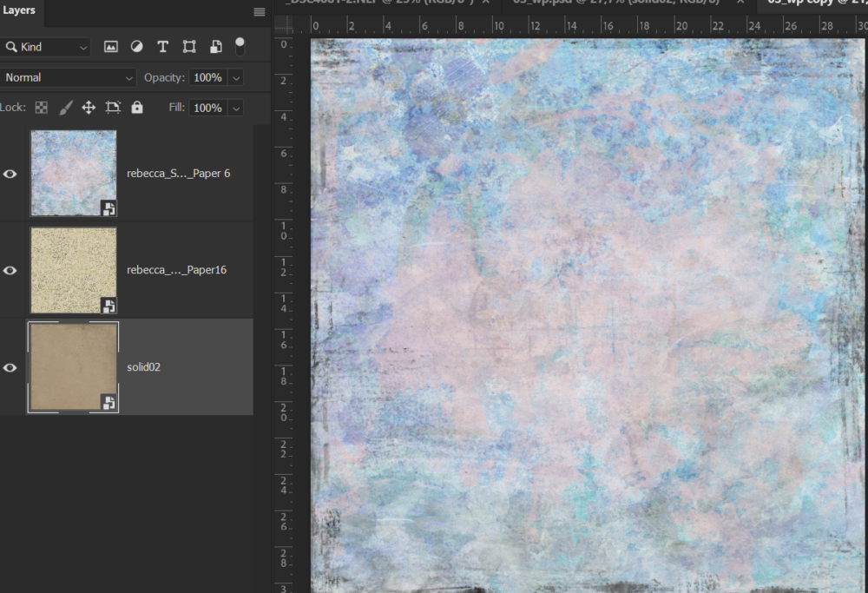Lock layer position
868x593 pixels.
point(89,108)
